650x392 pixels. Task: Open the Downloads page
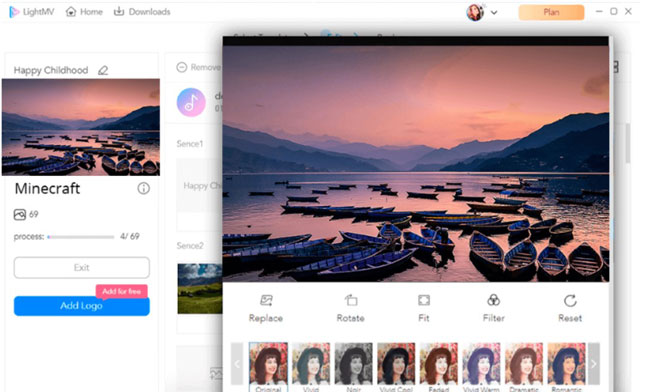[142, 12]
